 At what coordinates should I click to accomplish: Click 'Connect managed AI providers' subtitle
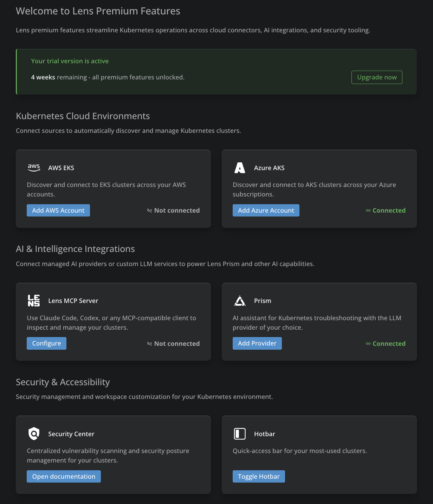coord(165,264)
